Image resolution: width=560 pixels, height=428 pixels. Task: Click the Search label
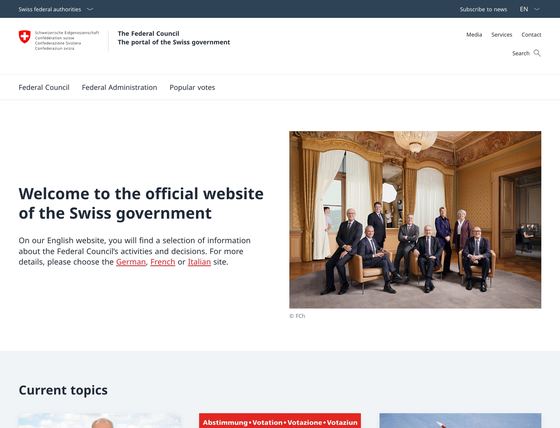[521, 53]
